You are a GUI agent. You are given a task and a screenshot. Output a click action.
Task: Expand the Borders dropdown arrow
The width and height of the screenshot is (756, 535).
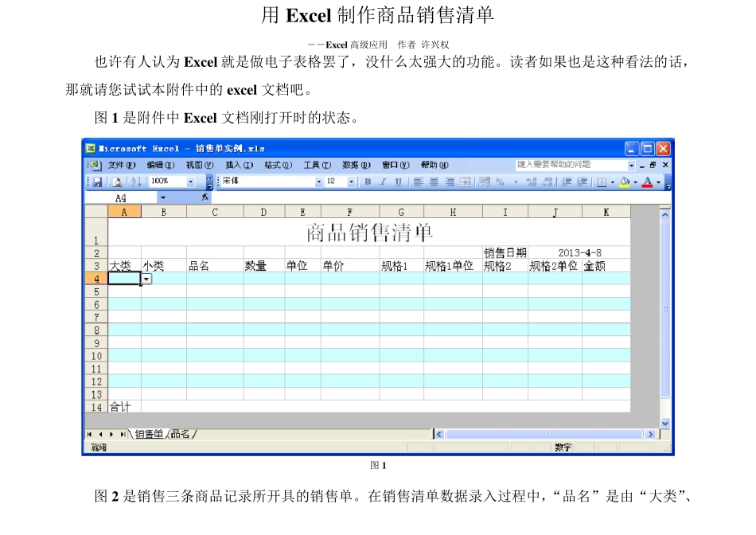tap(612, 182)
